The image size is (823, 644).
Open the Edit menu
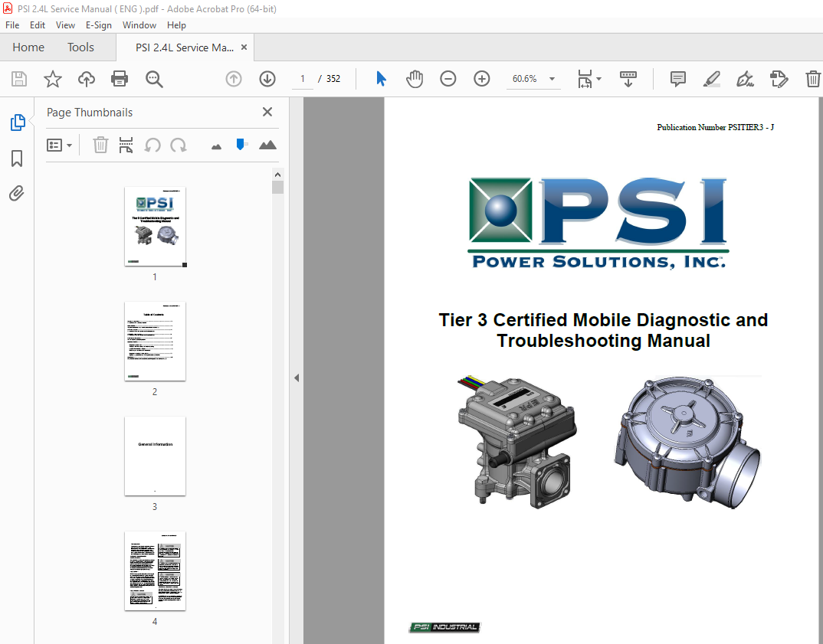coord(38,25)
